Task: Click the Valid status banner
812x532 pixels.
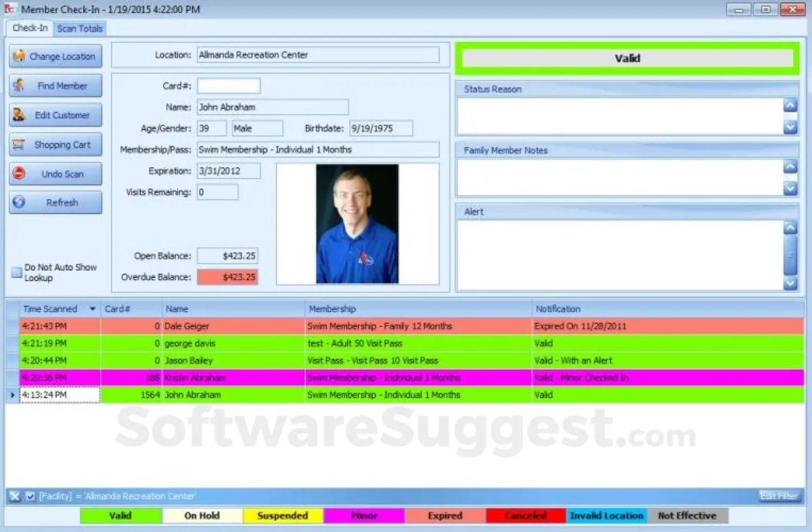Action: pos(627,58)
